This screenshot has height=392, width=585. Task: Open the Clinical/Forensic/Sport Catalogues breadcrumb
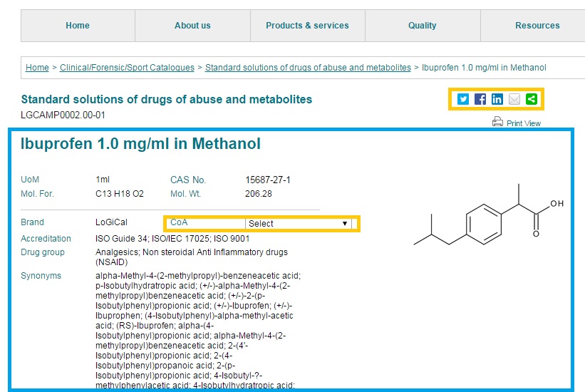[127, 68]
